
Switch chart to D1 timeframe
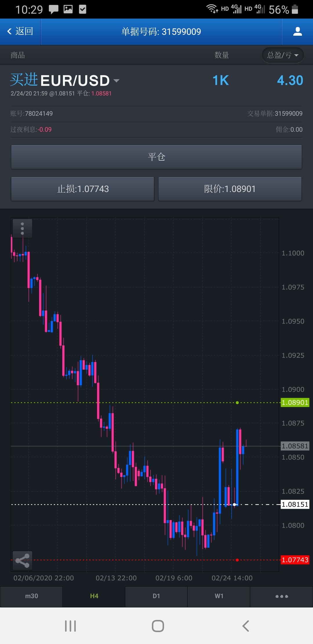[x=156, y=596]
